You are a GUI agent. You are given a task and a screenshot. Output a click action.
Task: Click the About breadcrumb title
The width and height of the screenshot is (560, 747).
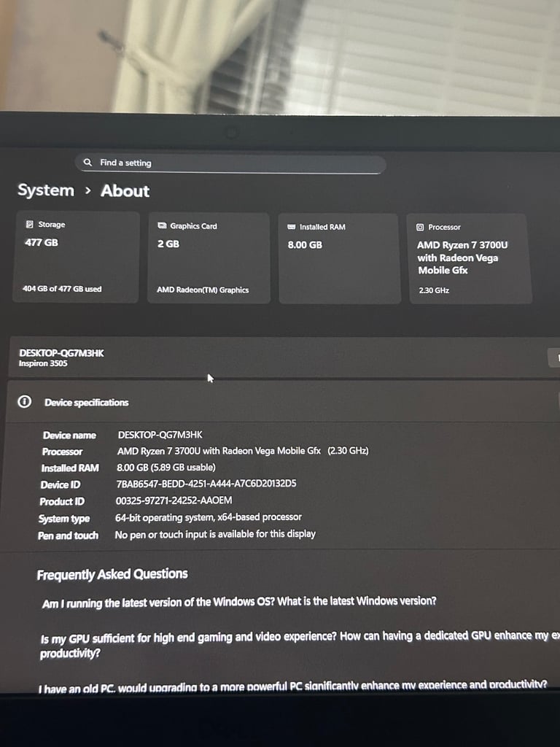[x=125, y=190]
